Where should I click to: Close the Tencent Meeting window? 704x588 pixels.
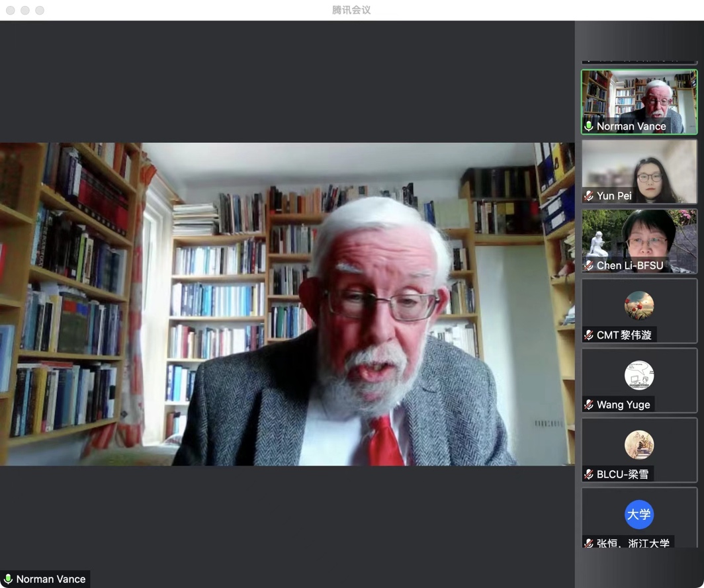click(x=11, y=10)
